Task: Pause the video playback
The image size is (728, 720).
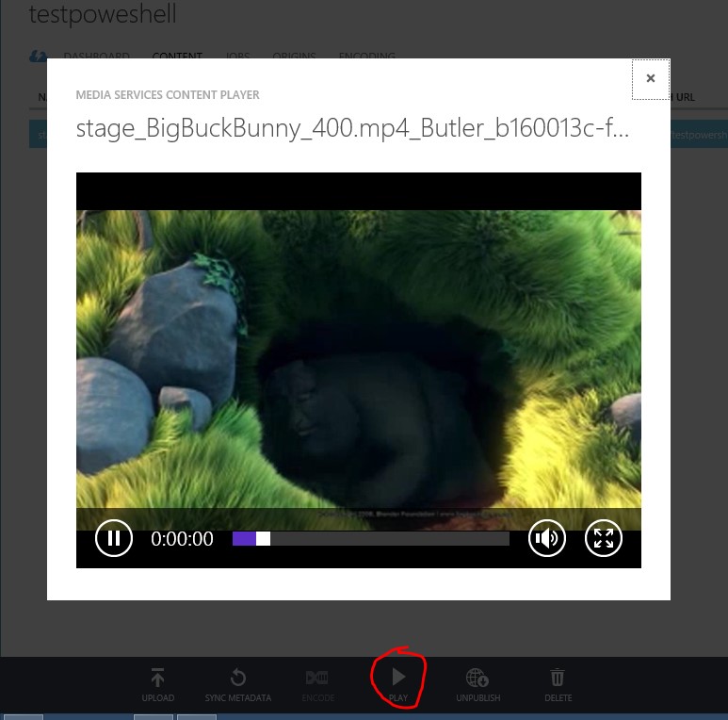Action: coord(114,539)
